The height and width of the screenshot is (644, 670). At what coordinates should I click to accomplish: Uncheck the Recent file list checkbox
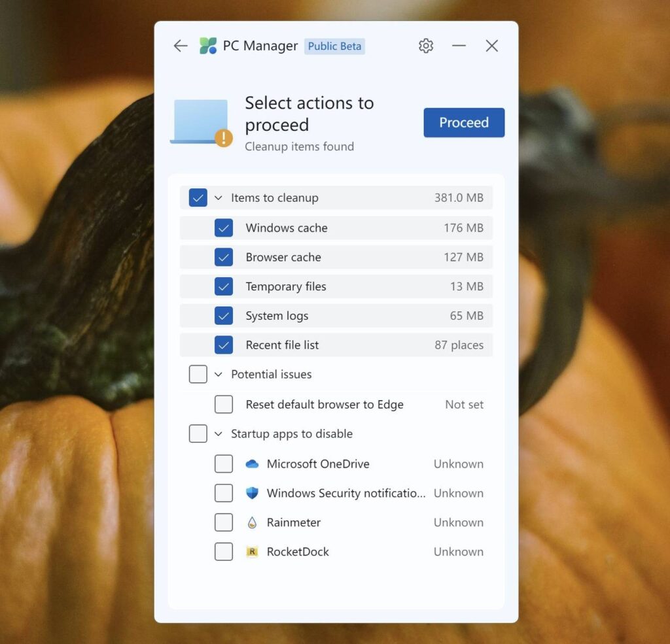tap(224, 345)
